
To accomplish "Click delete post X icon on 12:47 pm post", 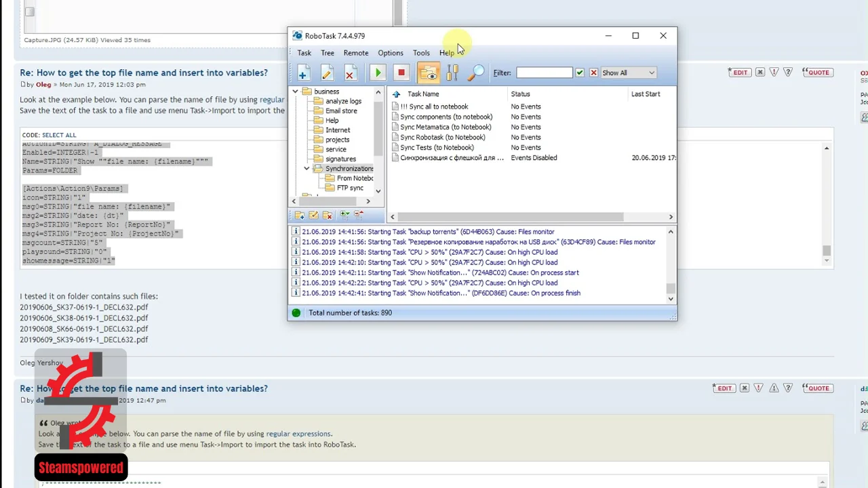I will [745, 388].
